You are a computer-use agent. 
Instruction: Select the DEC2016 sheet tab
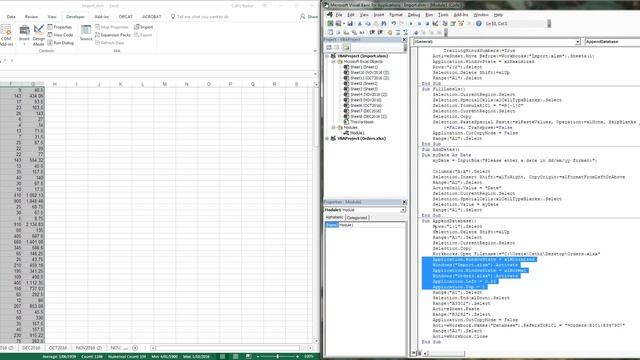[x=31, y=348]
